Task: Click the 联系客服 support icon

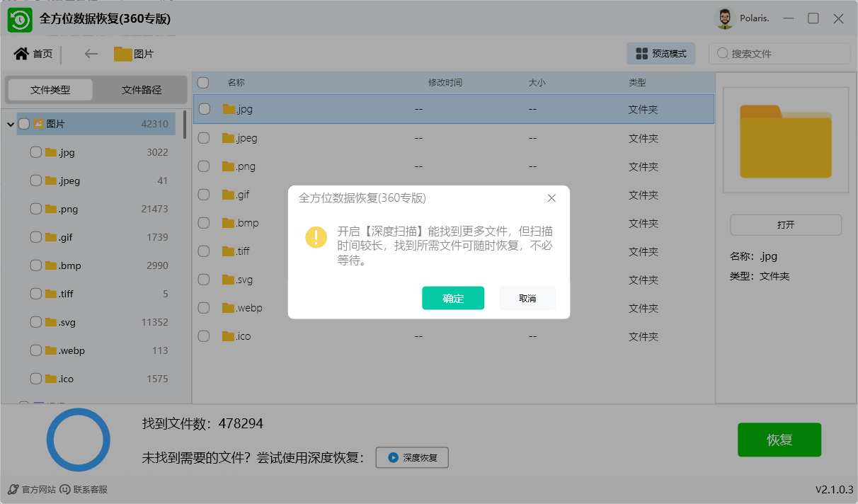Action: coord(65,489)
